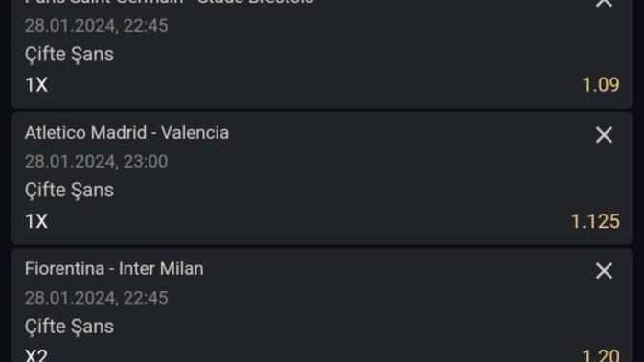Click the date under Fiorentina - Inter Milan
This screenshot has height=362, width=644.
tap(96, 298)
